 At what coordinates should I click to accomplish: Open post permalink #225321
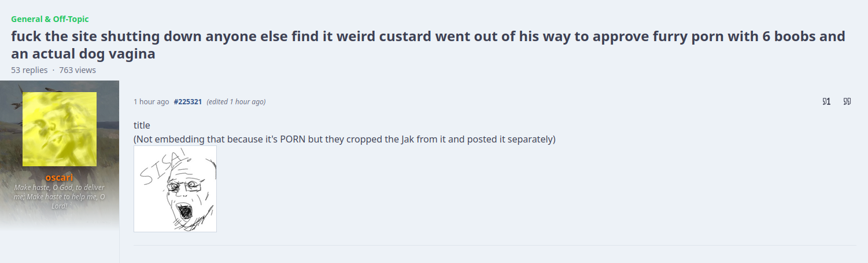pos(187,102)
